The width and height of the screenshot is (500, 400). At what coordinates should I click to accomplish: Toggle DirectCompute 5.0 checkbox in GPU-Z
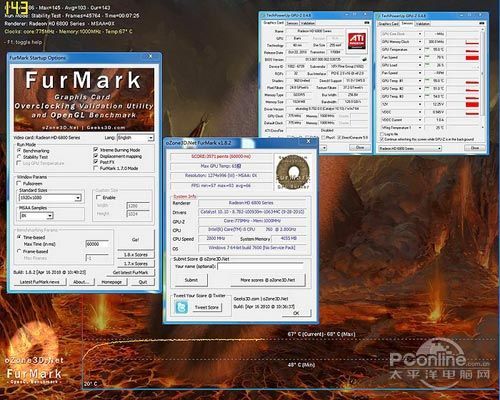point(339,137)
